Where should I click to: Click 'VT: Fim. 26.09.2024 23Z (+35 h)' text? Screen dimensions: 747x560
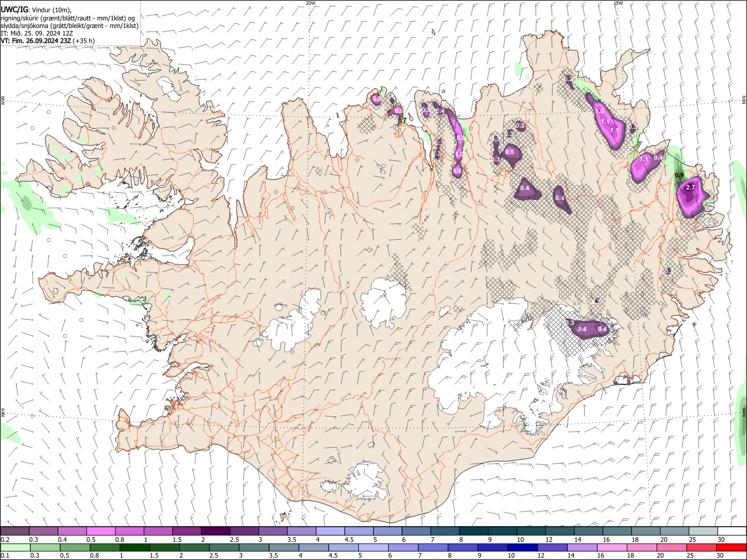tap(48, 41)
